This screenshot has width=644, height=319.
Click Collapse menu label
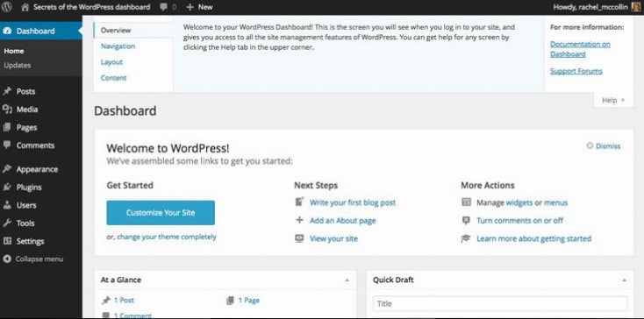point(39,259)
